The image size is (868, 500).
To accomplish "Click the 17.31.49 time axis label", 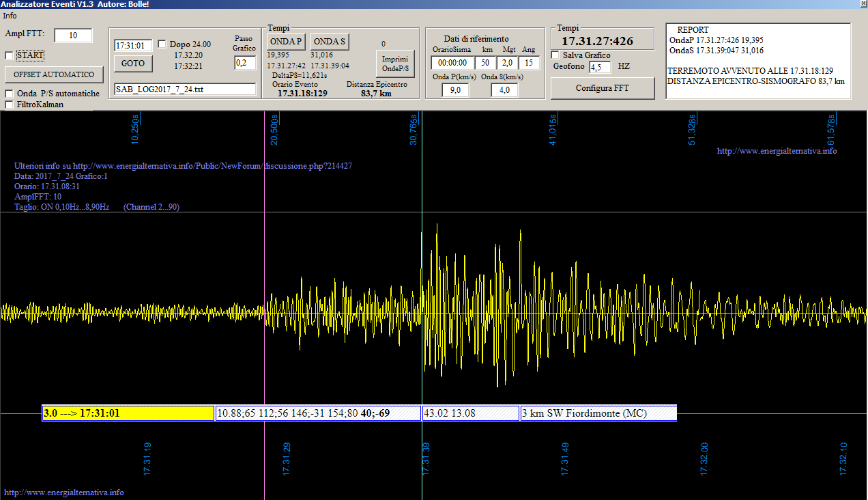I will click(x=564, y=459).
